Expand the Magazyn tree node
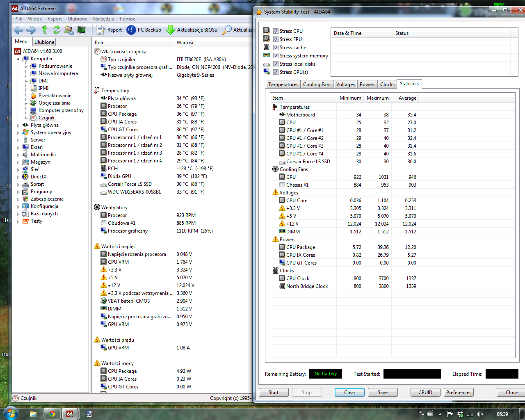Image resolution: width=525 pixels, height=420 pixels. click(x=18, y=162)
